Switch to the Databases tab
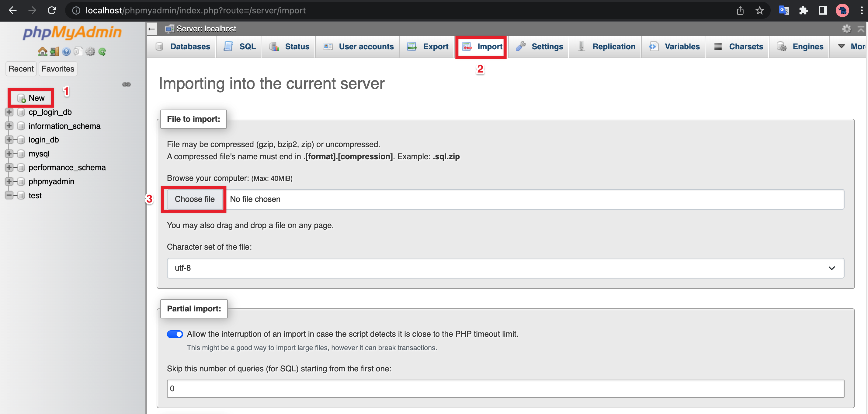 point(182,47)
